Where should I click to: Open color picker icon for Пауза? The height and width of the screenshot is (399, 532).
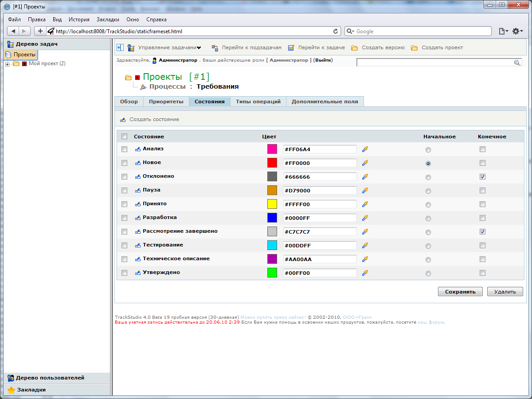click(365, 191)
